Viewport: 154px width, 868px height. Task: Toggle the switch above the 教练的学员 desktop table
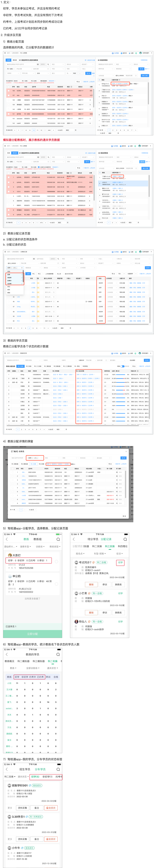click(x=122, y=366)
